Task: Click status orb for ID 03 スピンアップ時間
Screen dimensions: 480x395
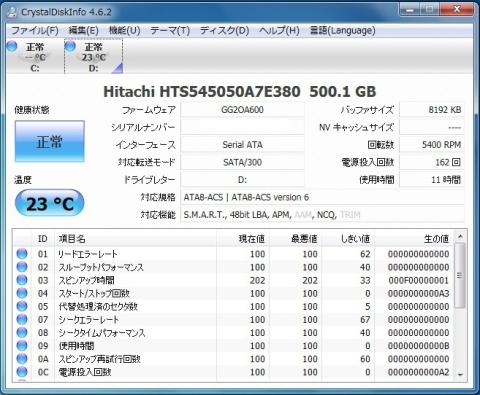Action: coord(22,280)
